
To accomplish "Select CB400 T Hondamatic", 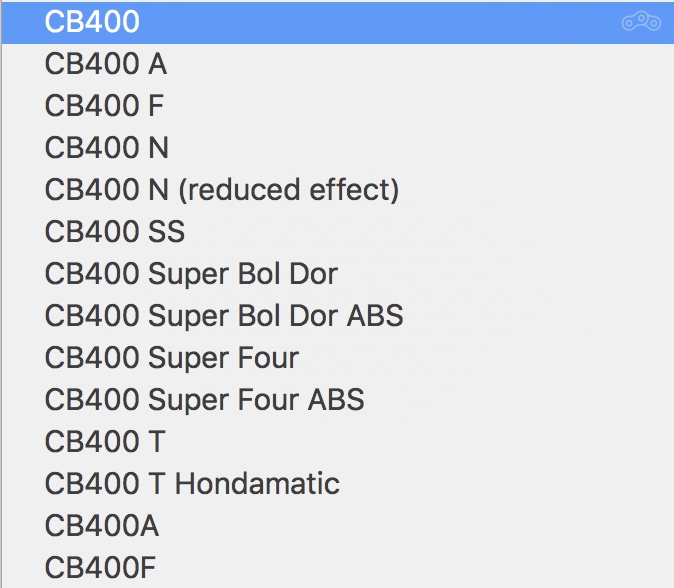I will tap(192, 484).
